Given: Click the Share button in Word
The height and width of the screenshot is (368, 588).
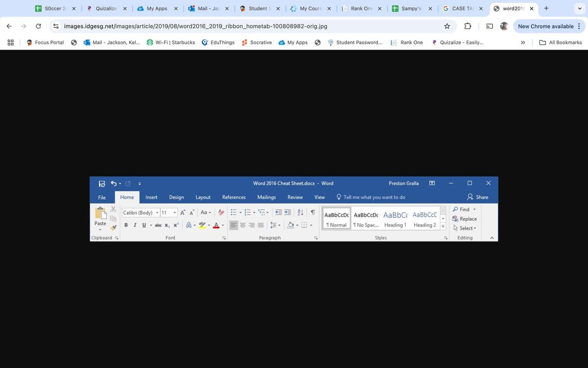Looking at the screenshot, I should tap(478, 197).
